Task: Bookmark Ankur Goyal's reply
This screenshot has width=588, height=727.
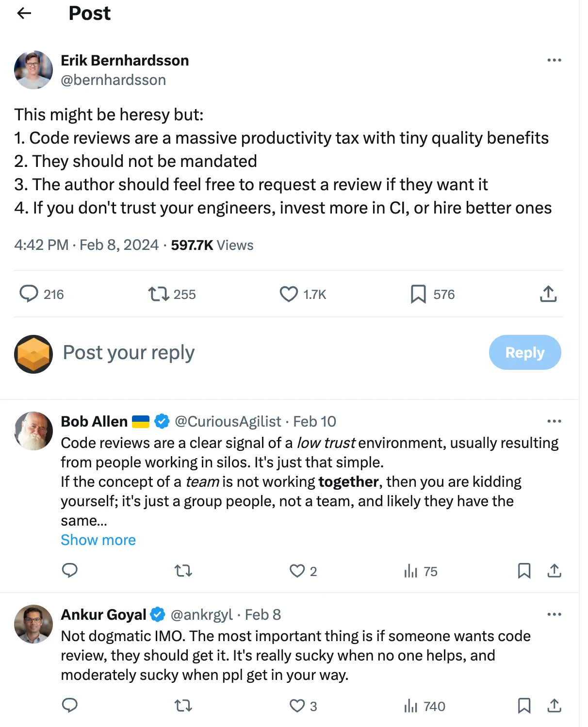Action: [x=524, y=706]
